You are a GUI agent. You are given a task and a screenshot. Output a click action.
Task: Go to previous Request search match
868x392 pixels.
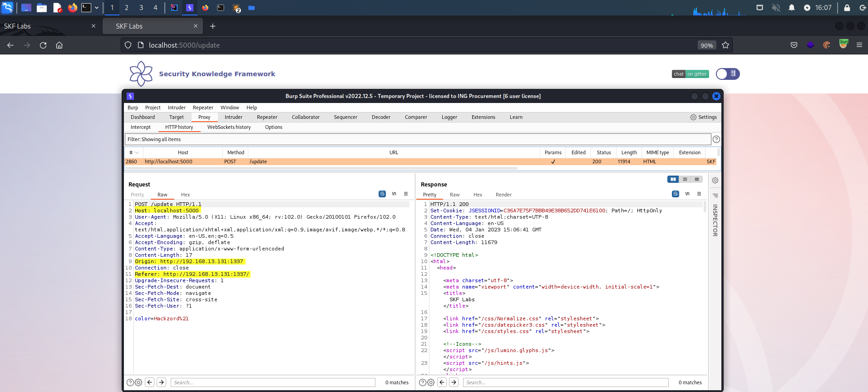150,382
